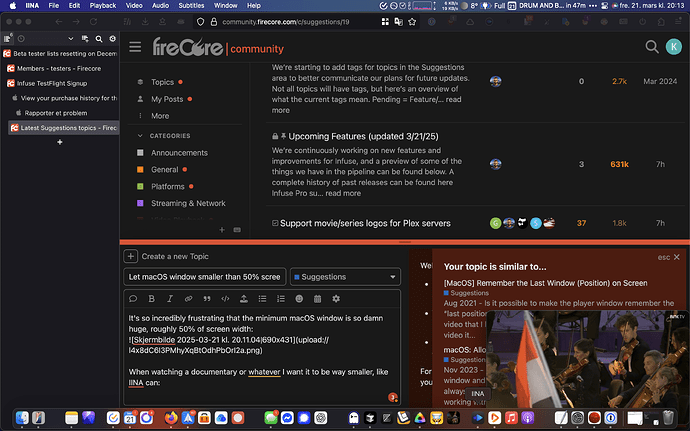The width and height of the screenshot is (690, 431).
Task: Open the Suggestions category dropdown
Action: tap(345, 277)
